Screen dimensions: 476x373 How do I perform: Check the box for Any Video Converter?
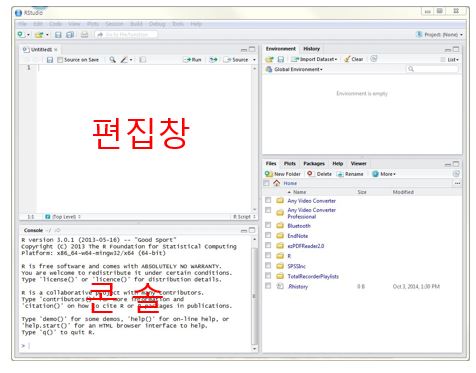pyautogui.click(x=268, y=200)
